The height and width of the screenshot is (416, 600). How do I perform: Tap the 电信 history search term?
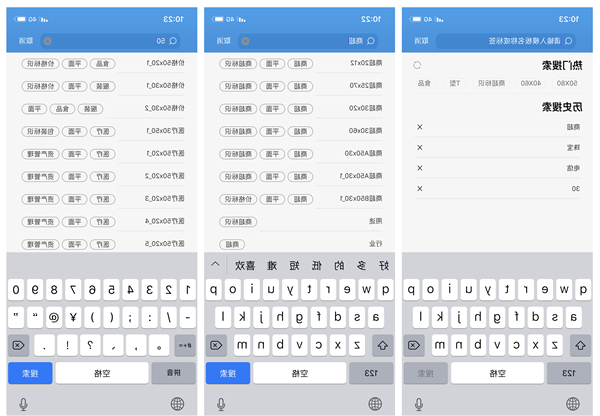[x=573, y=168]
